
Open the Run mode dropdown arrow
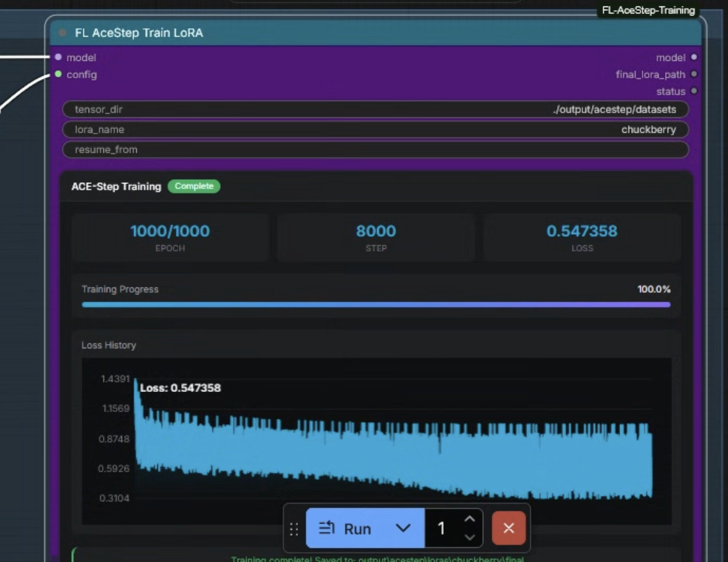coord(403,528)
